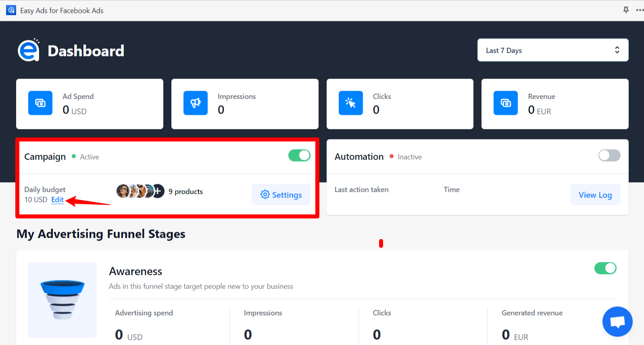This screenshot has height=345, width=644.
Task: Click the app icon in title bar
Action: pyautogui.click(x=11, y=10)
